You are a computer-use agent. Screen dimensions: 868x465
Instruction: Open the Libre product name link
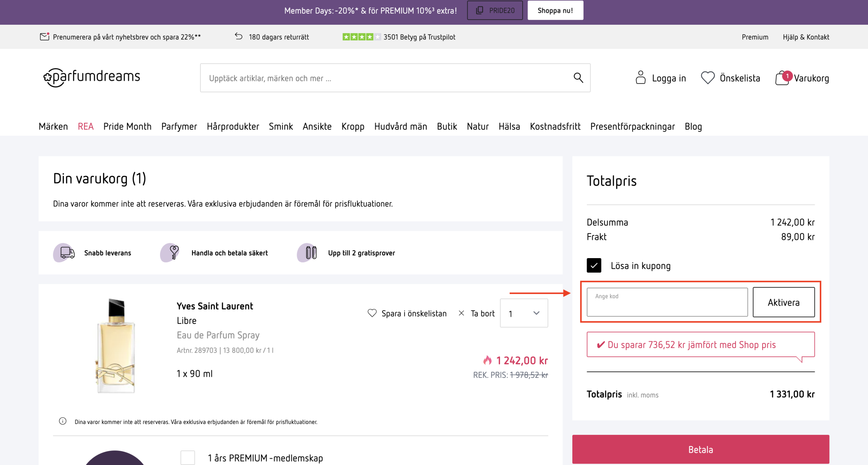pyautogui.click(x=186, y=321)
